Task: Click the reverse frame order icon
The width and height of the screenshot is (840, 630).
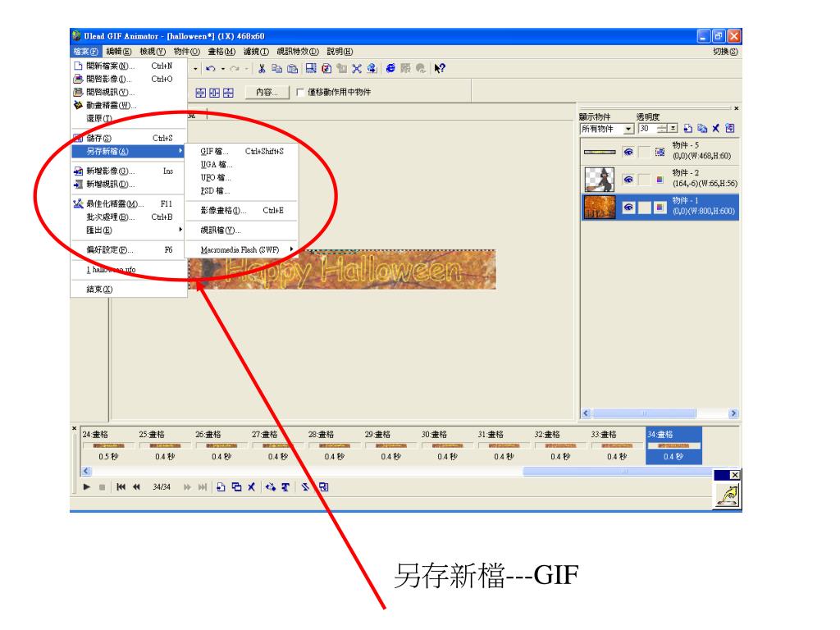Action: tap(305, 487)
